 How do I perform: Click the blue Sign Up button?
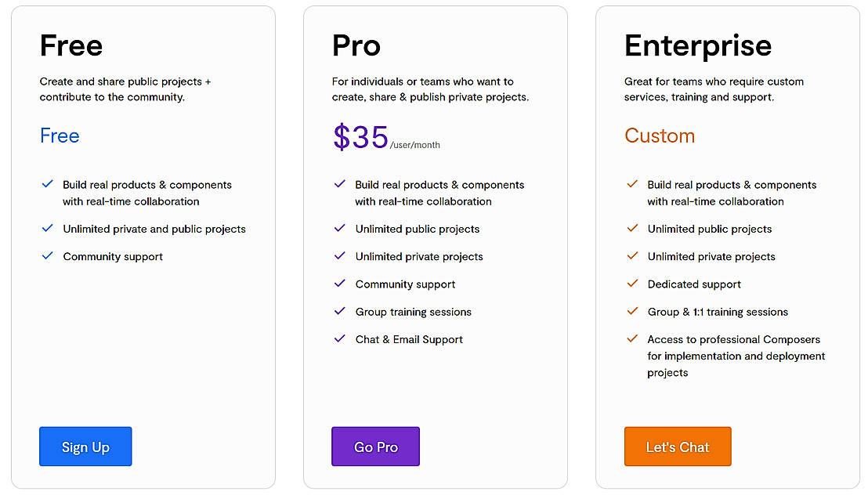point(85,447)
